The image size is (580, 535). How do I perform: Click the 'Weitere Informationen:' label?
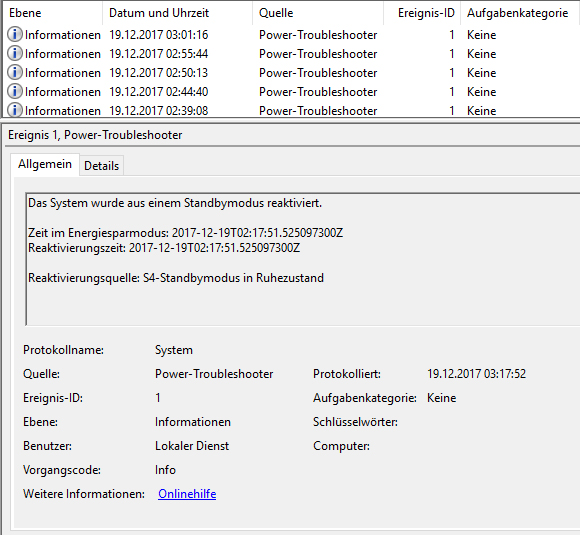(84, 494)
